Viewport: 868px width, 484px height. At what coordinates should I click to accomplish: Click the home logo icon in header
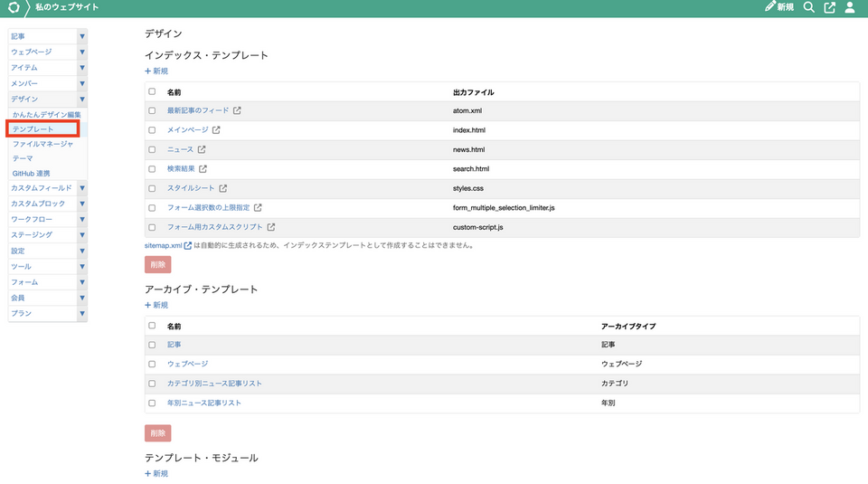14,8
